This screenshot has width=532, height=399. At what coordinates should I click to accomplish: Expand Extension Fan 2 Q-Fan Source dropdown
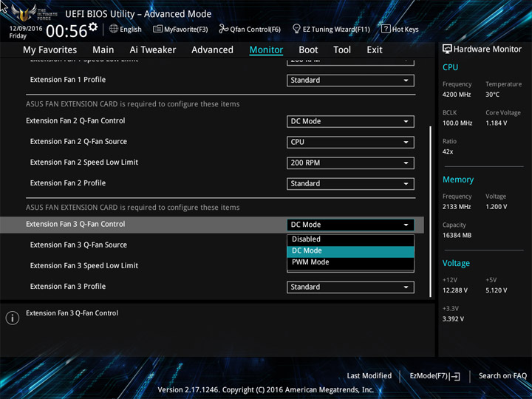[350, 142]
